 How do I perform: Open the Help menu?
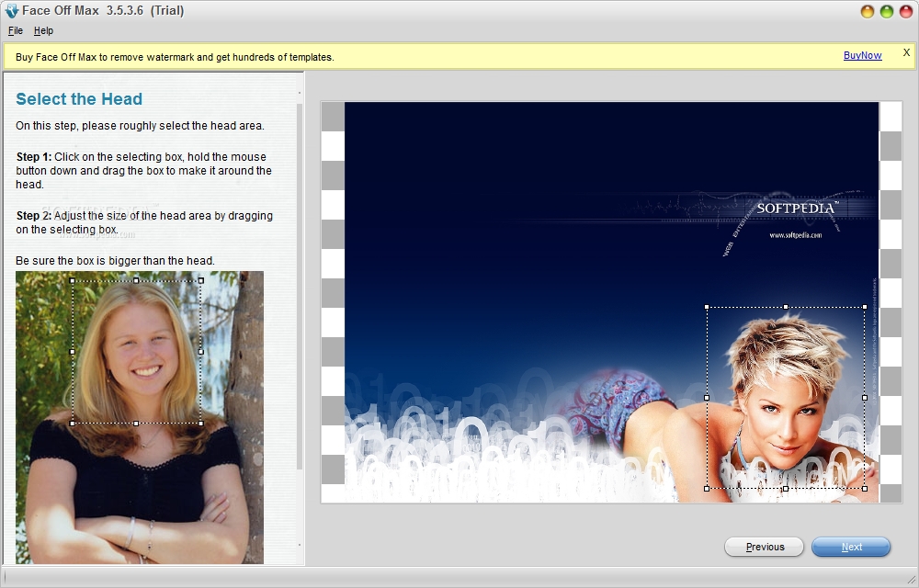coord(43,30)
